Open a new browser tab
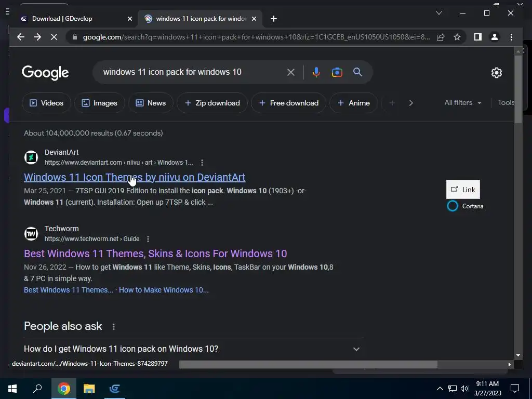532x399 pixels. [274, 19]
